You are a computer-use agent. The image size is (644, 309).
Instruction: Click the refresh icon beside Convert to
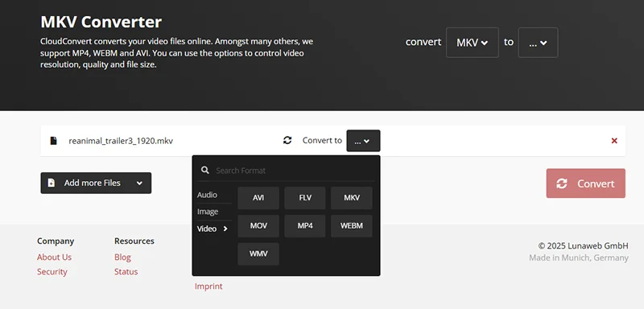[x=287, y=140]
